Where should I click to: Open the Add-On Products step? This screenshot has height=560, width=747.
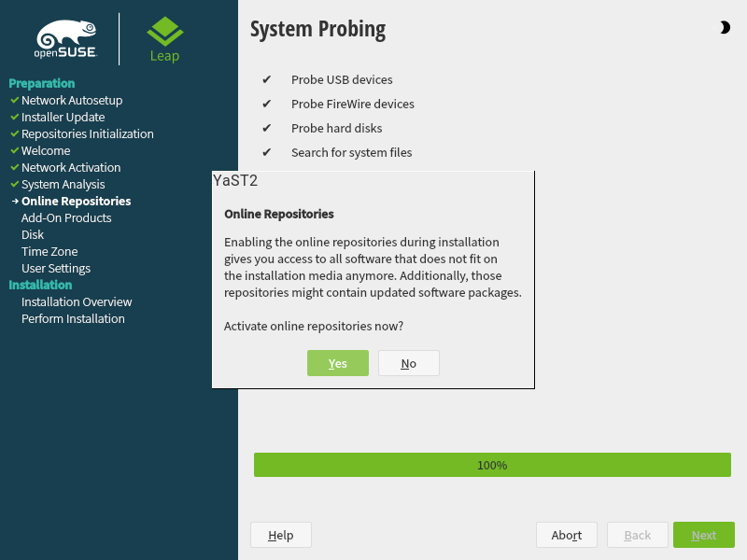point(66,217)
